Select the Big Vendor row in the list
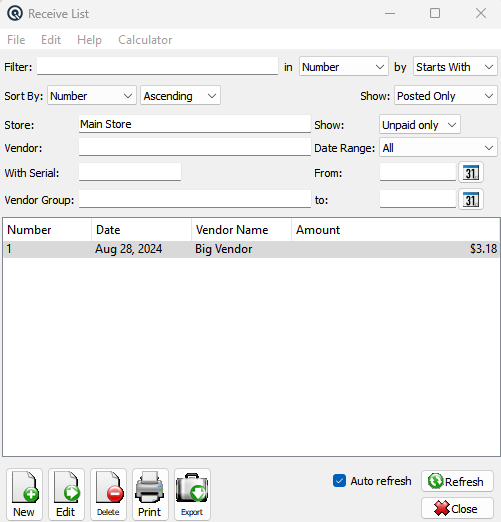Screen dimensions: 501x522 click(251, 249)
